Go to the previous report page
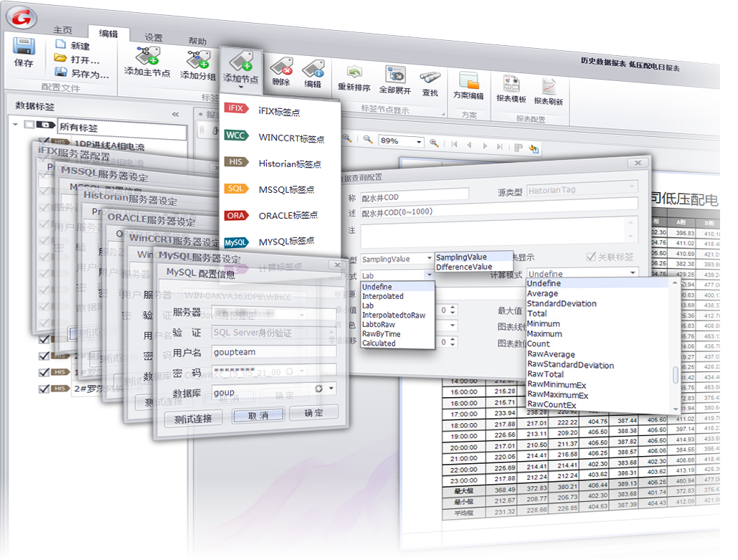The image size is (738, 560). [x=469, y=145]
